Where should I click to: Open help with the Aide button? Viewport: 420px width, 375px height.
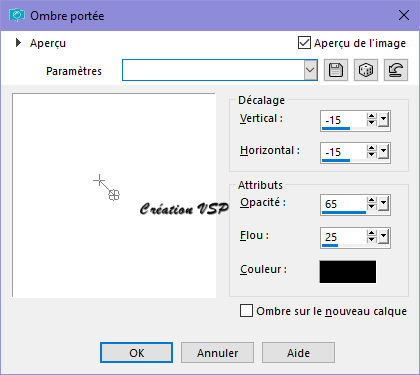298,353
